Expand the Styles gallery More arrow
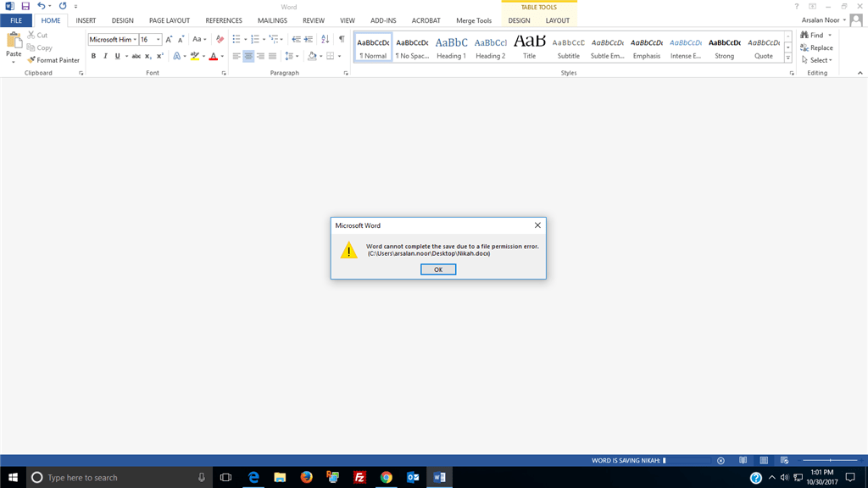The height and width of the screenshot is (488, 868). (x=787, y=58)
